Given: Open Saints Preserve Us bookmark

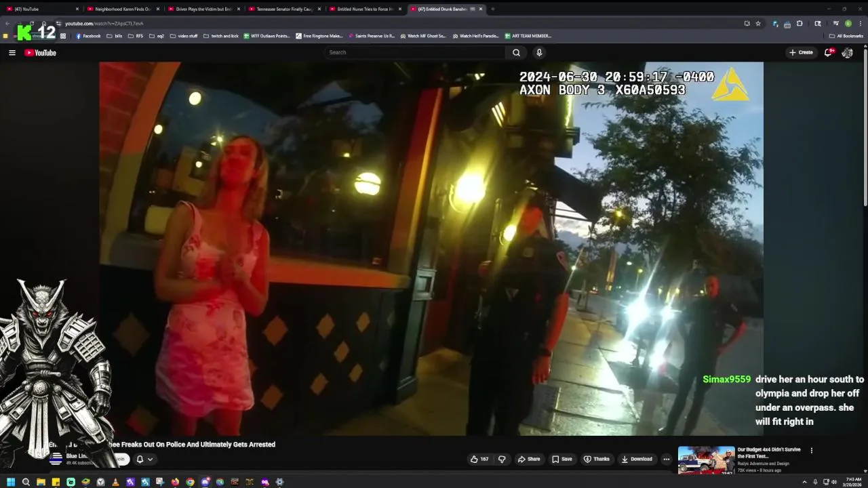Looking at the screenshot, I should 372,36.
